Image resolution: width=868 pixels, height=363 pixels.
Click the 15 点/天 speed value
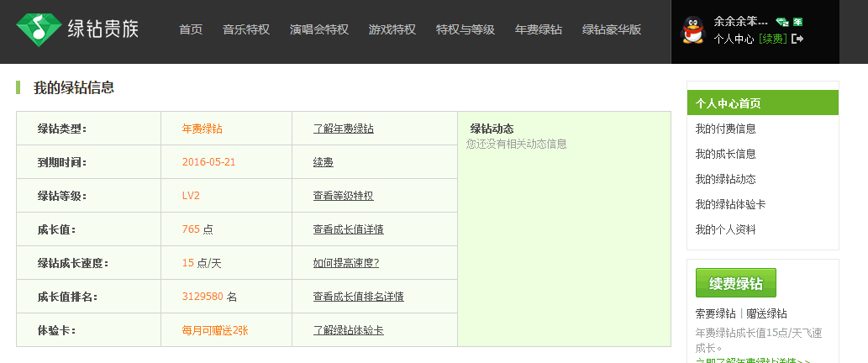click(202, 263)
